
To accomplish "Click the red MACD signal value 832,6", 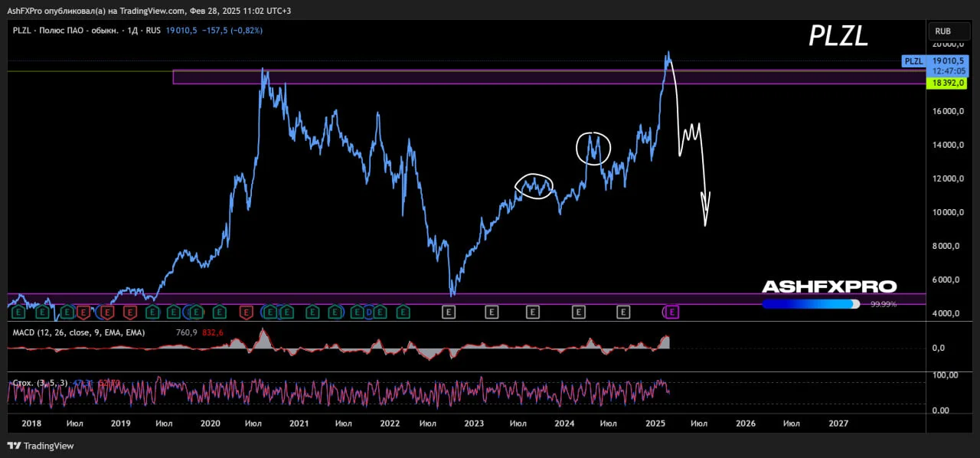I will pyautogui.click(x=213, y=332).
